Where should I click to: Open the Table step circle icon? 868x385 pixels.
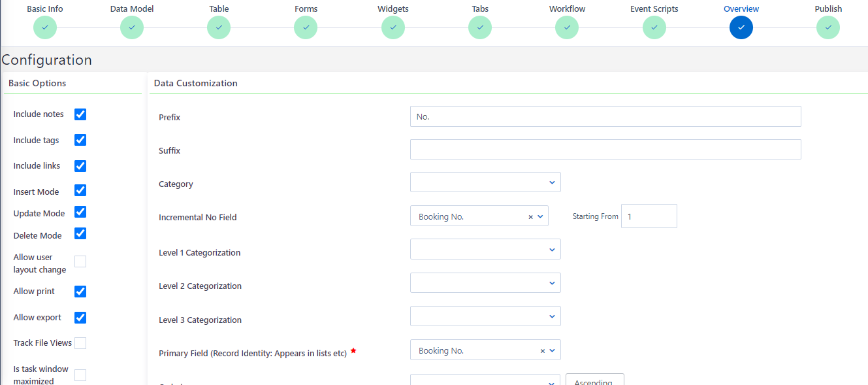click(219, 27)
